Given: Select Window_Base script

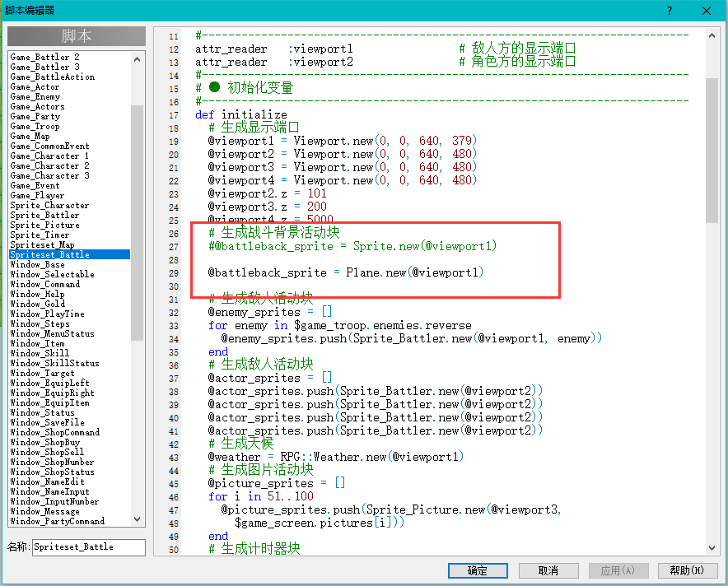Looking at the screenshot, I should tap(37, 264).
